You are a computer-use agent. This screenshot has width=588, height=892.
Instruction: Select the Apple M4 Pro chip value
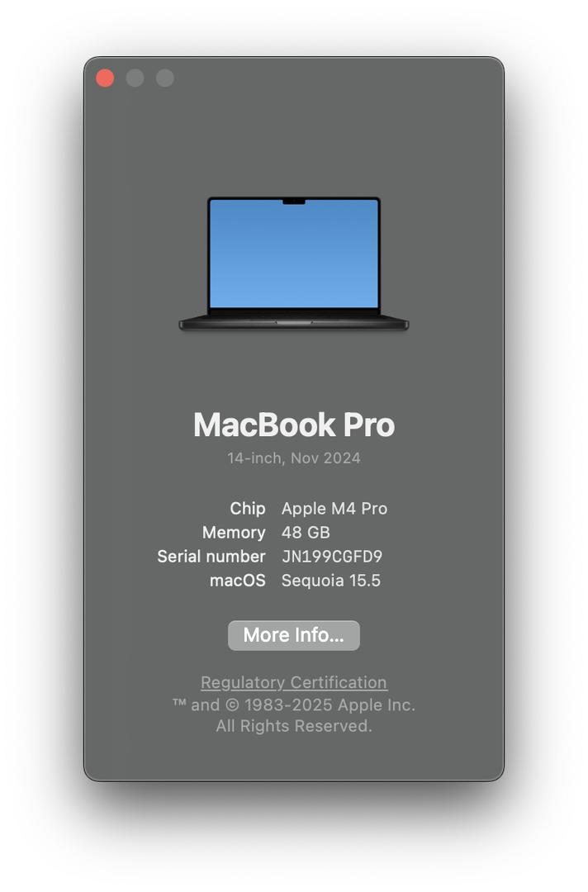click(x=334, y=508)
